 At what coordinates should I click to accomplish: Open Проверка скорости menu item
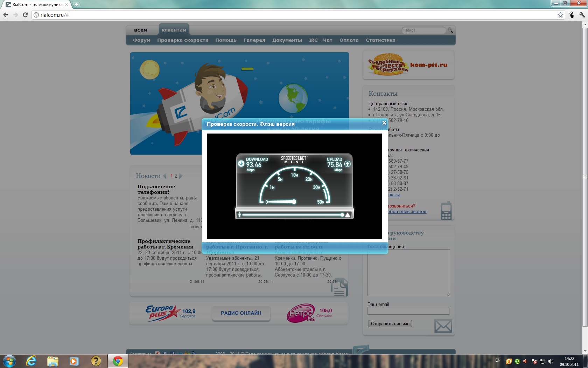(x=183, y=40)
